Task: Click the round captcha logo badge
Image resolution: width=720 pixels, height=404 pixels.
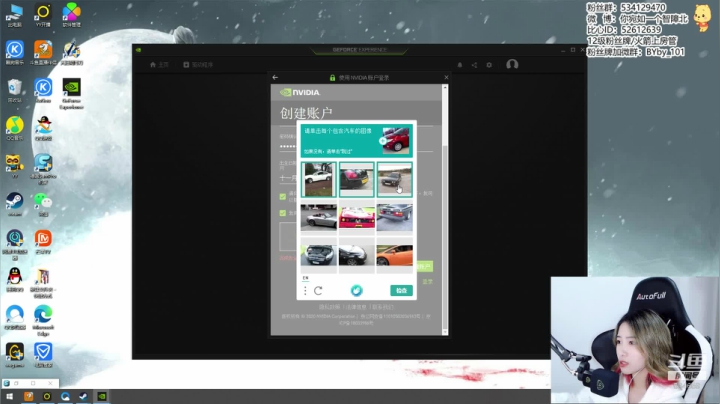Action: pos(356,290)
